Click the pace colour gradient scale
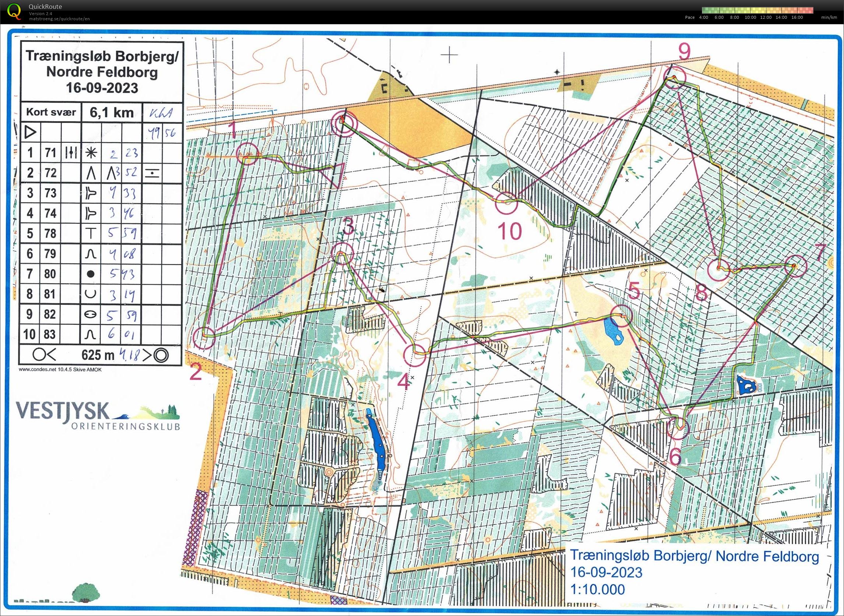This screenshot has width=844, height=616. coord(758,10)
